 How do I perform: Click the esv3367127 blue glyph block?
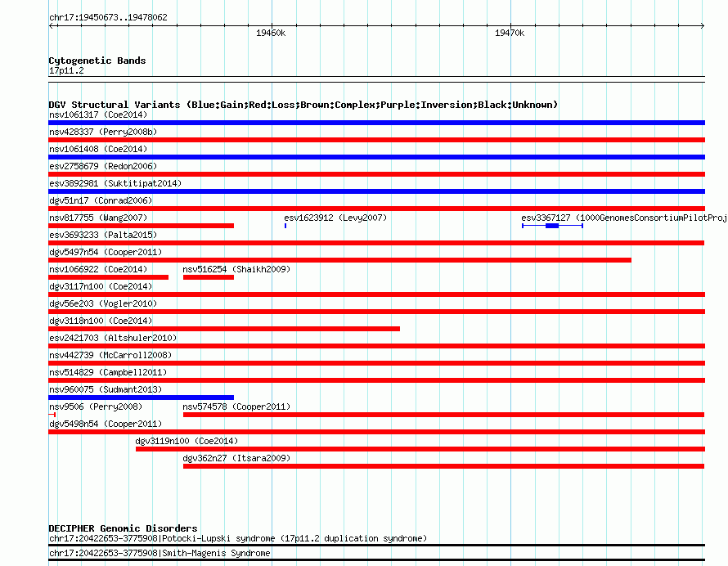point(552,226)
